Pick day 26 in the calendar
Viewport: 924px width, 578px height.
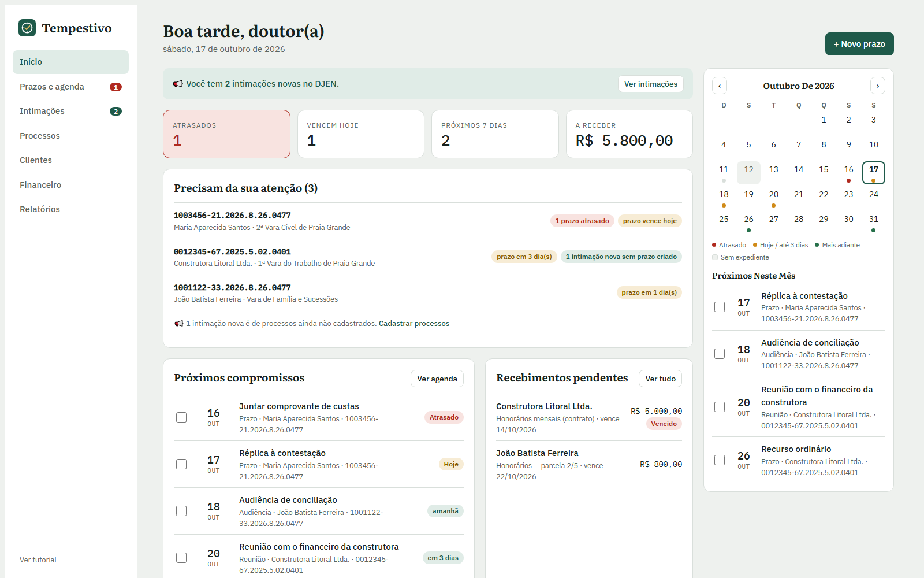[x=748, y=222]
